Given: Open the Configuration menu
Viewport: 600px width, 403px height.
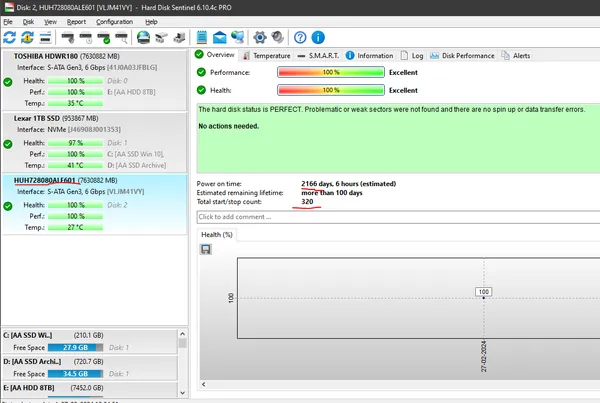Looking at the screenshot, I should click(114, 21).
